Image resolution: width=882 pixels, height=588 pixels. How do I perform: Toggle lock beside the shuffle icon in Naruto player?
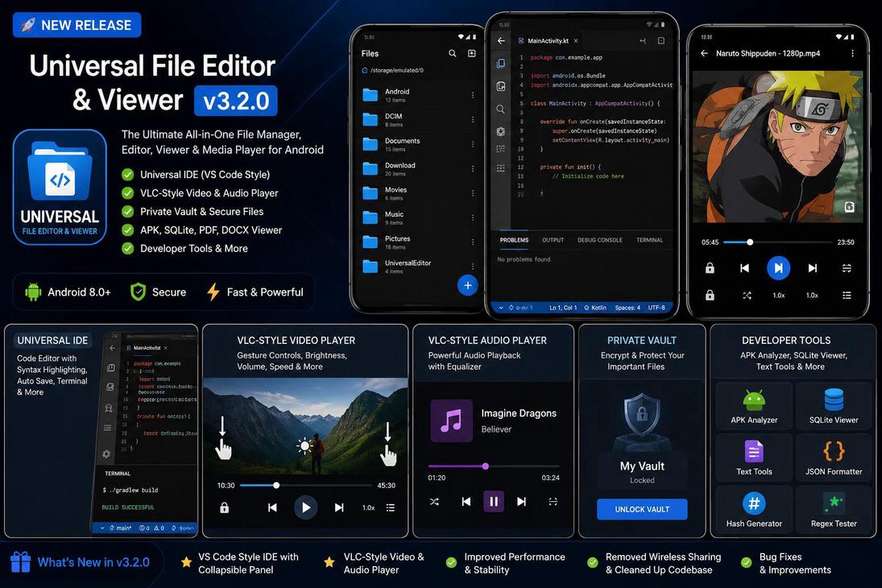pyautogui.click(x=710, y=296)
